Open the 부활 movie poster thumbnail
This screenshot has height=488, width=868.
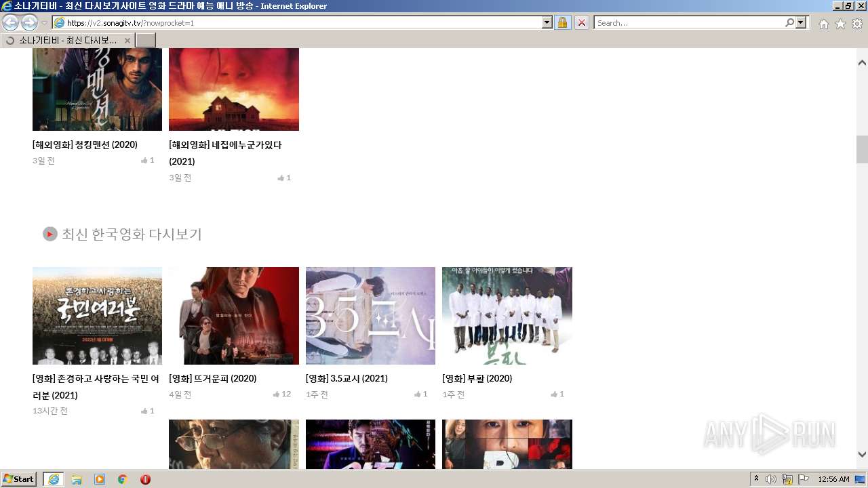point(507,316)
